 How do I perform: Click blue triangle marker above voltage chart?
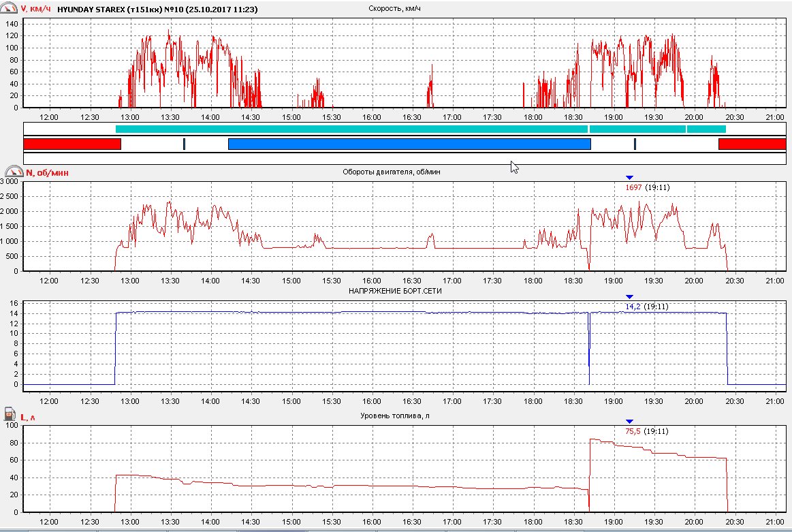coord(629,297)
